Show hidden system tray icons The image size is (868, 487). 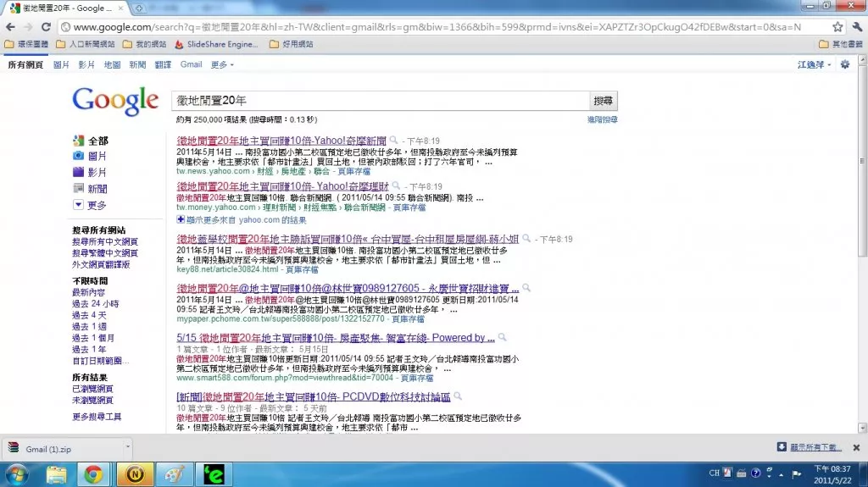coord(781,474)
